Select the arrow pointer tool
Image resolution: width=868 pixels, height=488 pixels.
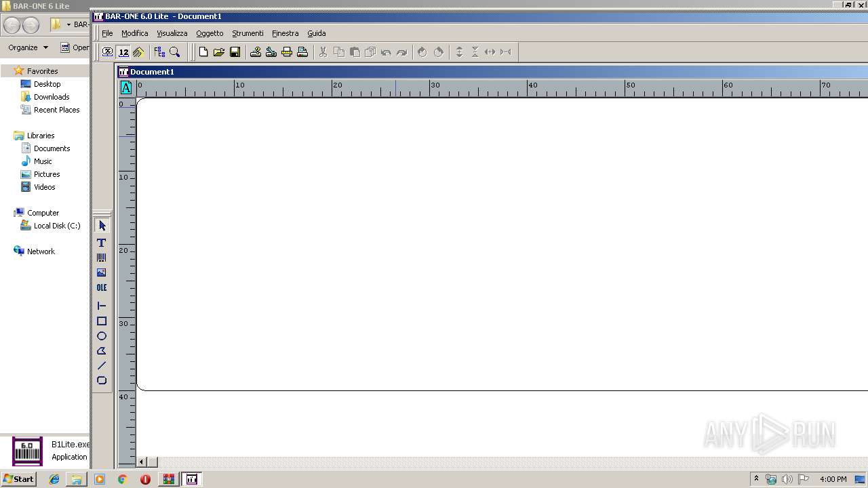coord(102,225)
